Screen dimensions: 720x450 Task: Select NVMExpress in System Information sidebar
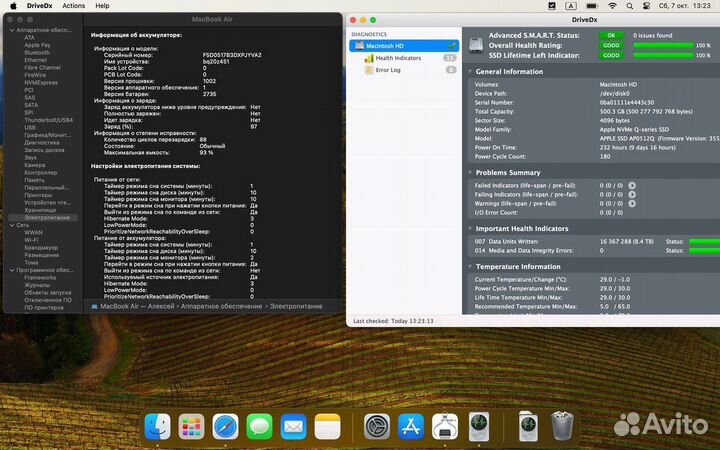[x=41, y=83]
